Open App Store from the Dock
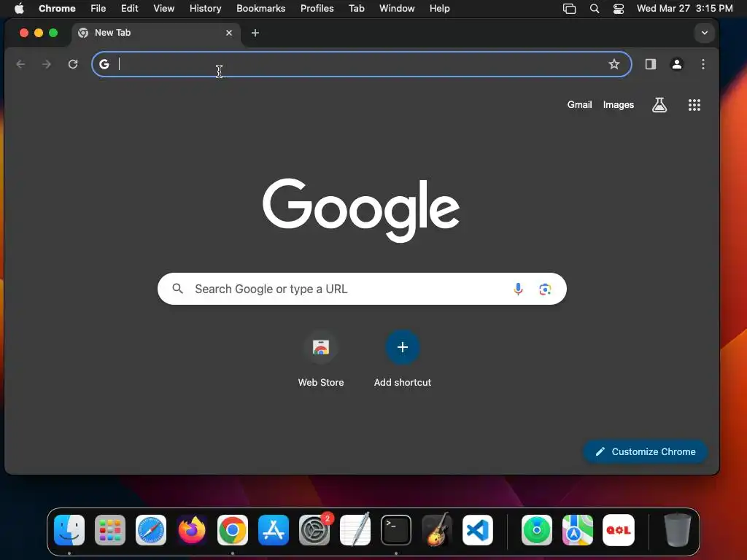 click(274, 530)
